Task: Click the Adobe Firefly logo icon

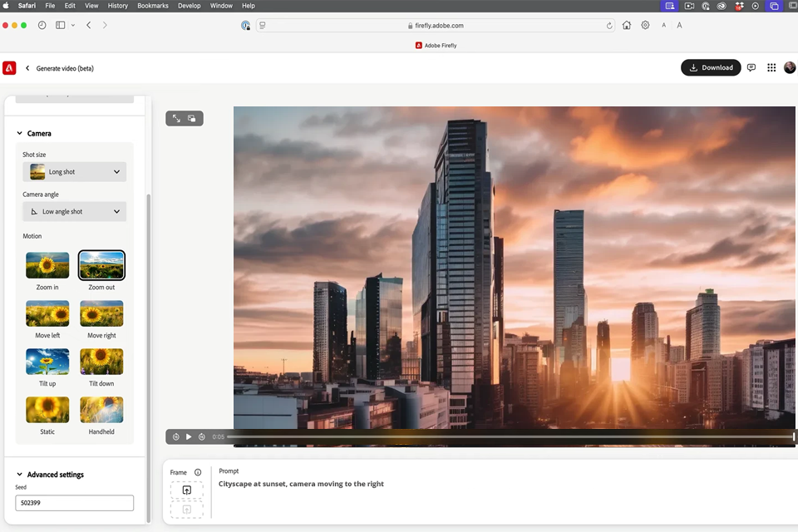Action: click(9, 68)
